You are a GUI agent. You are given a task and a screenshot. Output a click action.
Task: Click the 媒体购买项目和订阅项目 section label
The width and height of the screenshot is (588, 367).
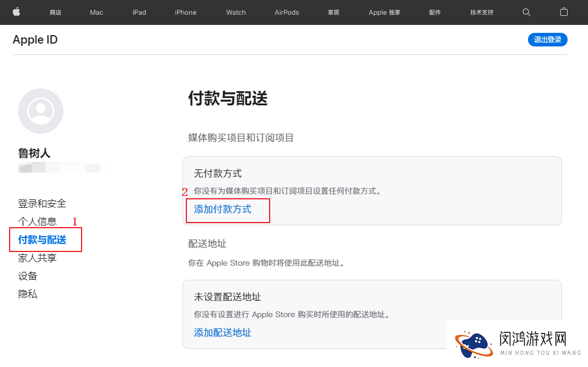(x=241, y=138)
